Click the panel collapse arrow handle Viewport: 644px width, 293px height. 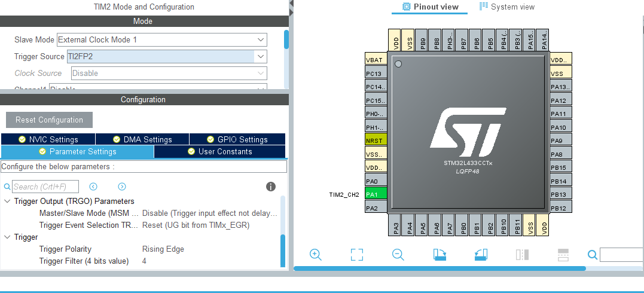pyautogui.click(x=292, y=7)
